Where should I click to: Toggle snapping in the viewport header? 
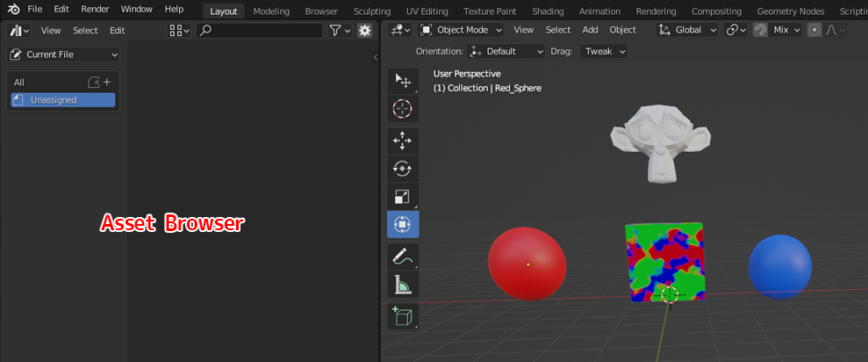click(x=760, y=30)
